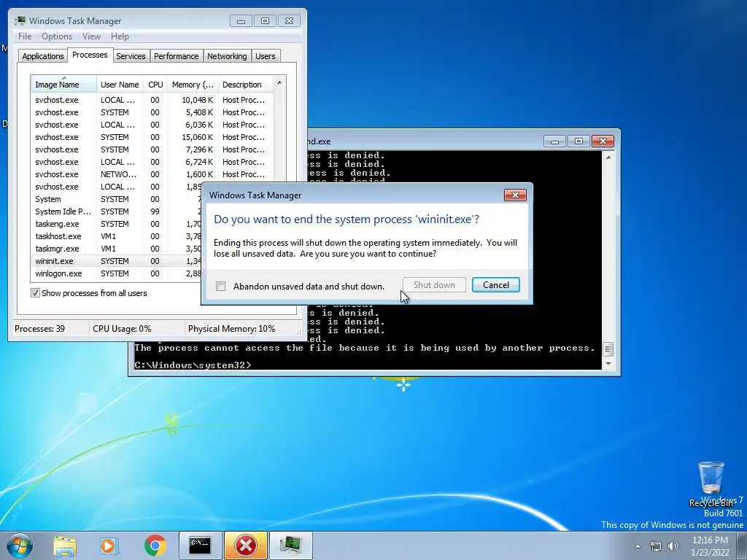The image size is (747, 560).
Task: Minimize the Task Manager window
Action: tap(241, 21)
